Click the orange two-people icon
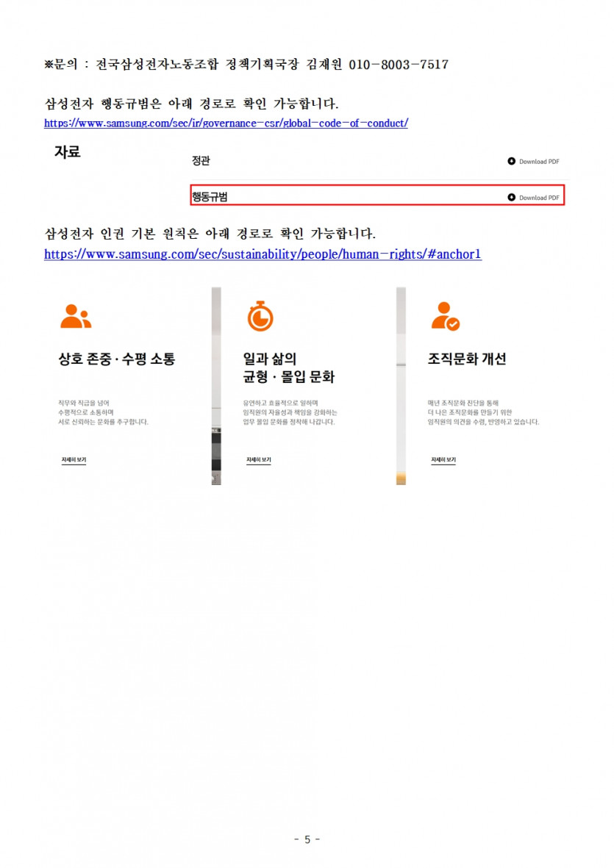Screen dimensions: 614x868 tap(76, 316)
